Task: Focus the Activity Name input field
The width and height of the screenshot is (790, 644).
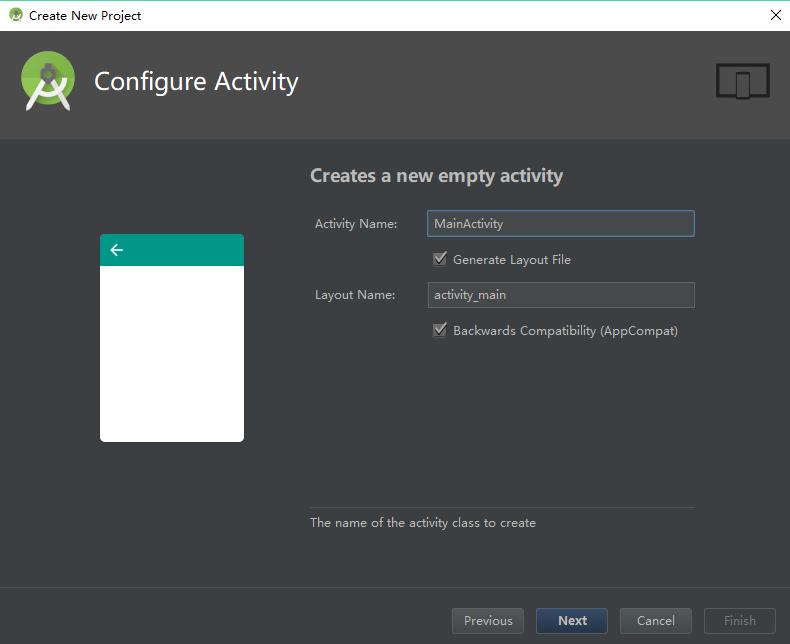Action: click(561, 224)
